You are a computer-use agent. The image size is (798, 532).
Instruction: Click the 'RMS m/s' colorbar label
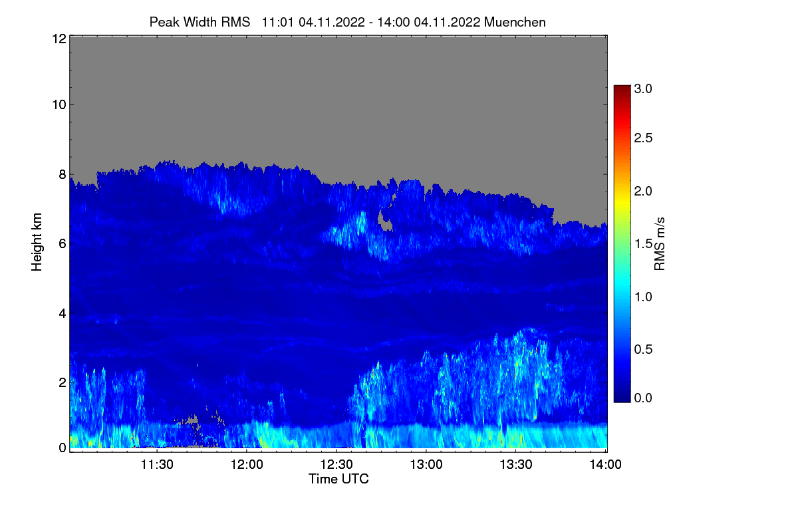[x=660, y=243]
